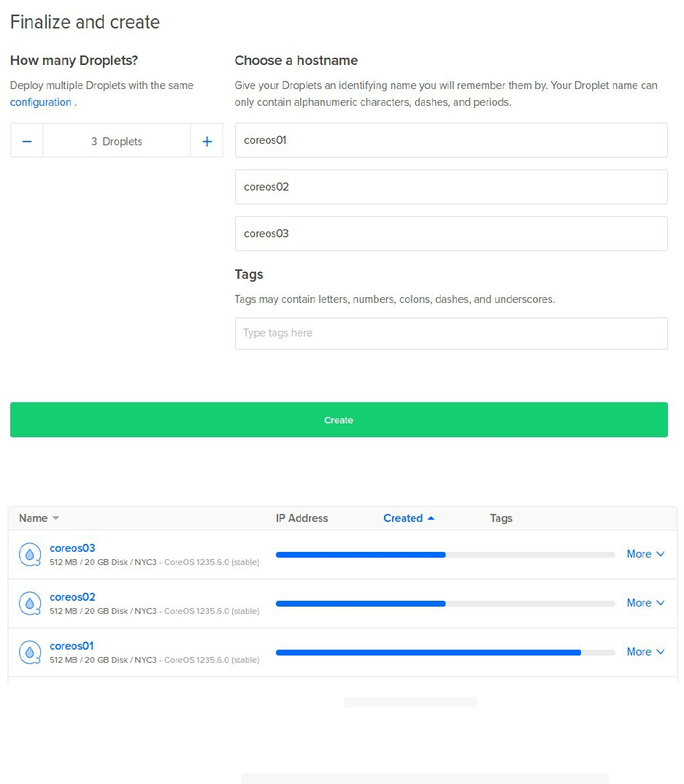Expand More menu for coreos01

point(645,652)
